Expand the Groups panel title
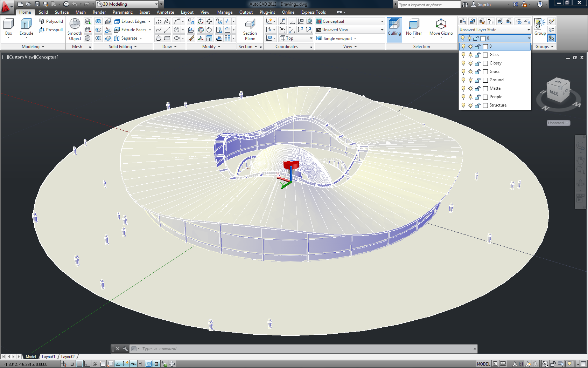Screen dimensions: 588x368 pyautogui.click(x=544, y=47)
